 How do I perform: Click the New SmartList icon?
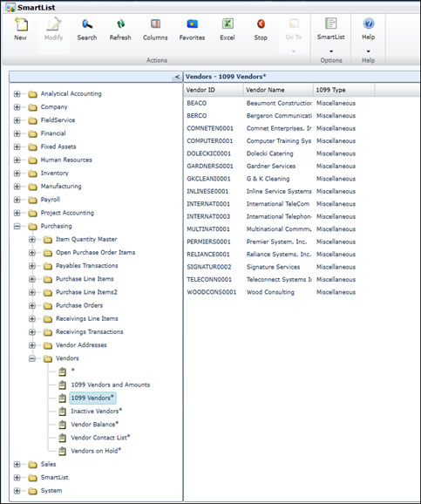[21, 24]
